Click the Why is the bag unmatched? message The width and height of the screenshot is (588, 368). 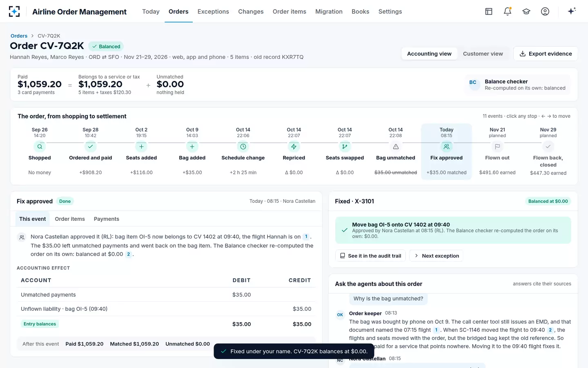click(388, 298)
